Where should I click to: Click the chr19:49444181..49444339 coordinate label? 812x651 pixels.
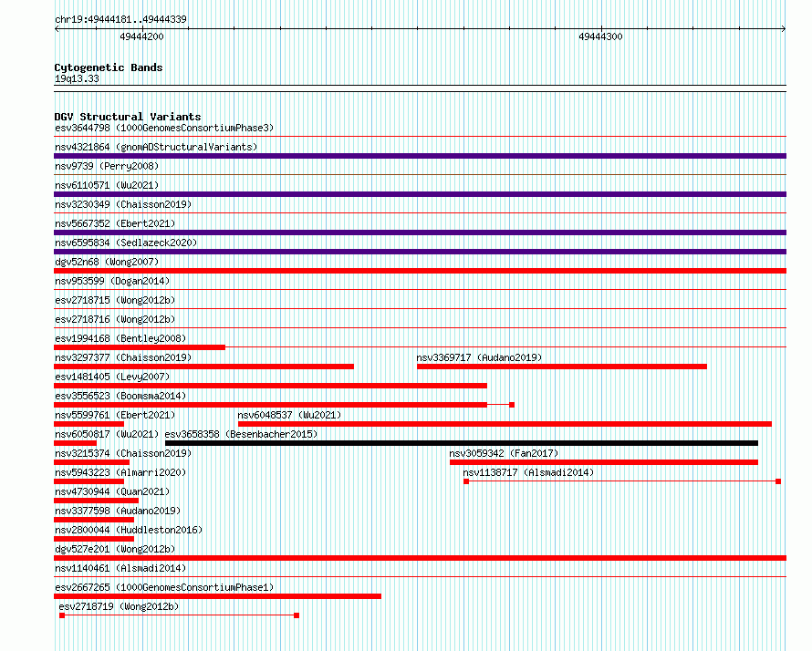click(120, 19)
